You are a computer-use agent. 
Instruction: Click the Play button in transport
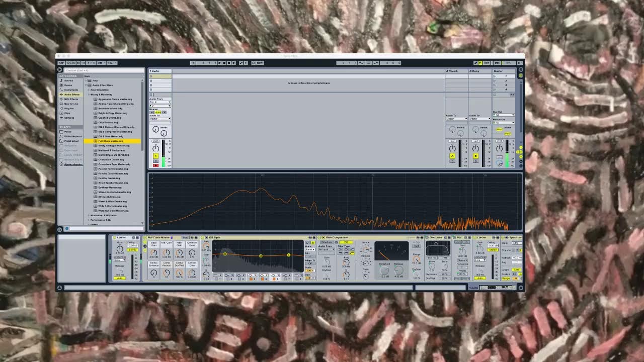(219, 63)
